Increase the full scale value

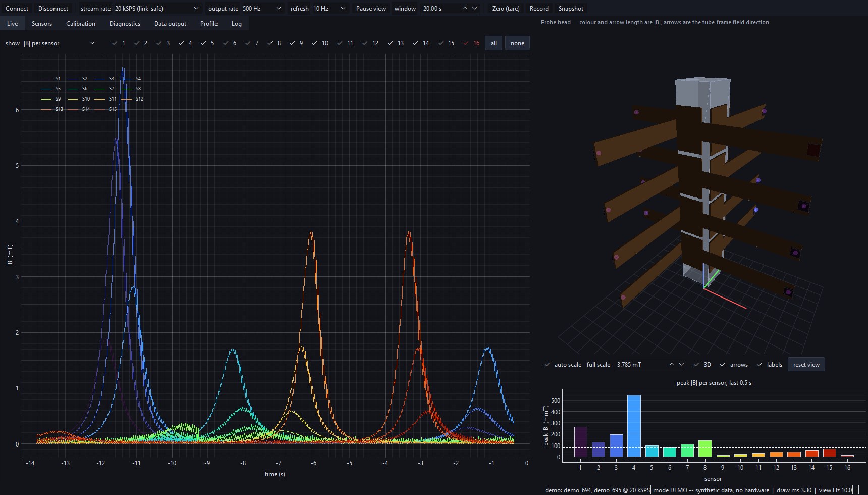click(672, 365)
